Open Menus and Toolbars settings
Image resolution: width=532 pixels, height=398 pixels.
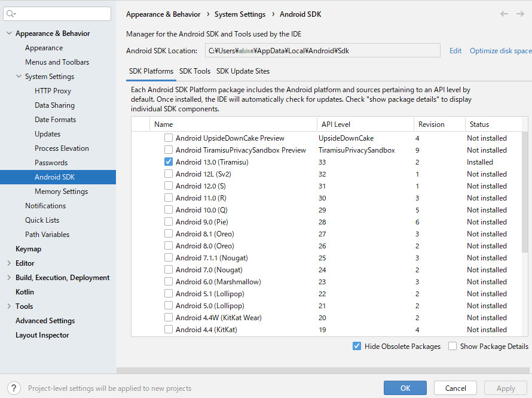click(x=57, y=62)
